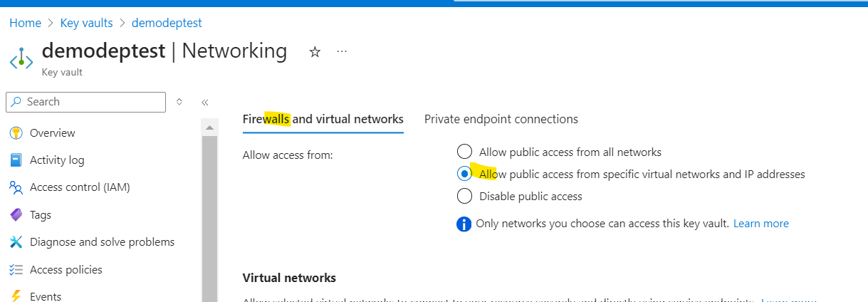868x302 pixels.
Task: Click the blue info icon
Action: tap(464, 224)
